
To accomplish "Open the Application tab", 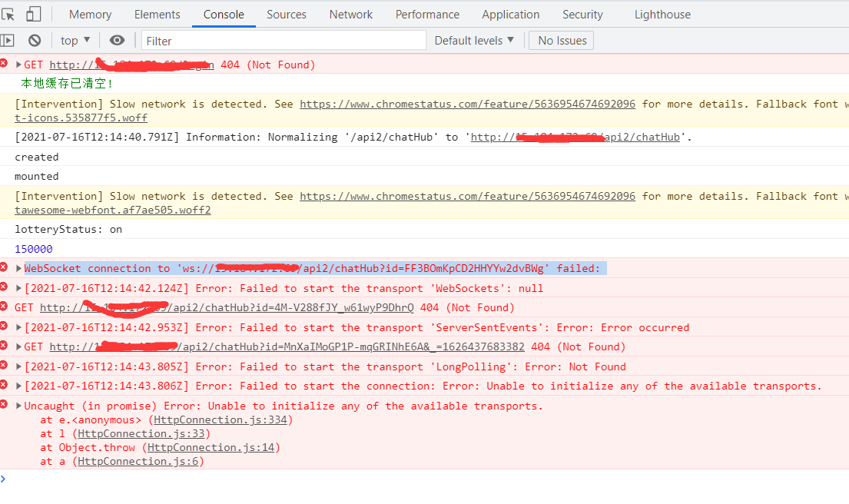I will click(x=510, y=14).
